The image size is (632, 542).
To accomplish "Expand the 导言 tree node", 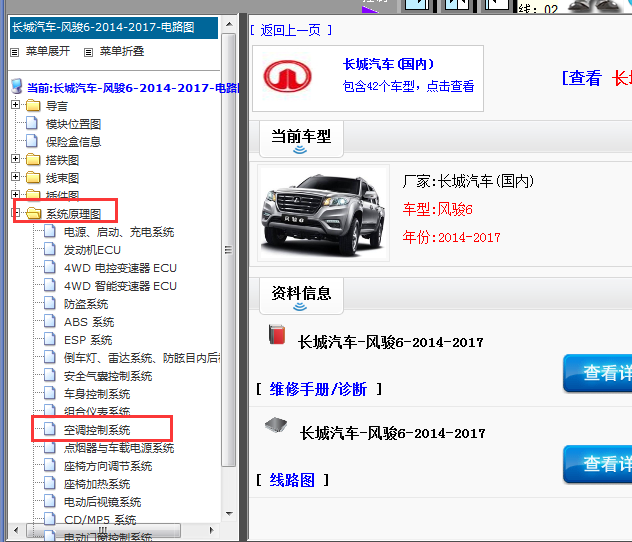I will coord(15,105).
